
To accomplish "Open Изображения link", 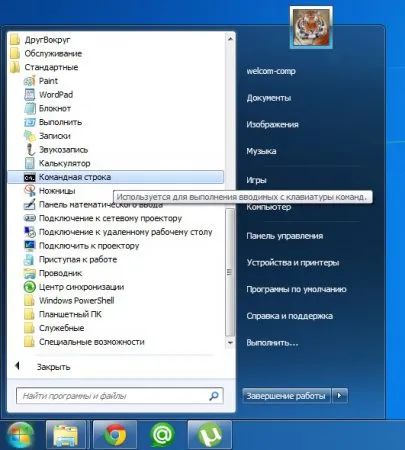I will [272, 125].
